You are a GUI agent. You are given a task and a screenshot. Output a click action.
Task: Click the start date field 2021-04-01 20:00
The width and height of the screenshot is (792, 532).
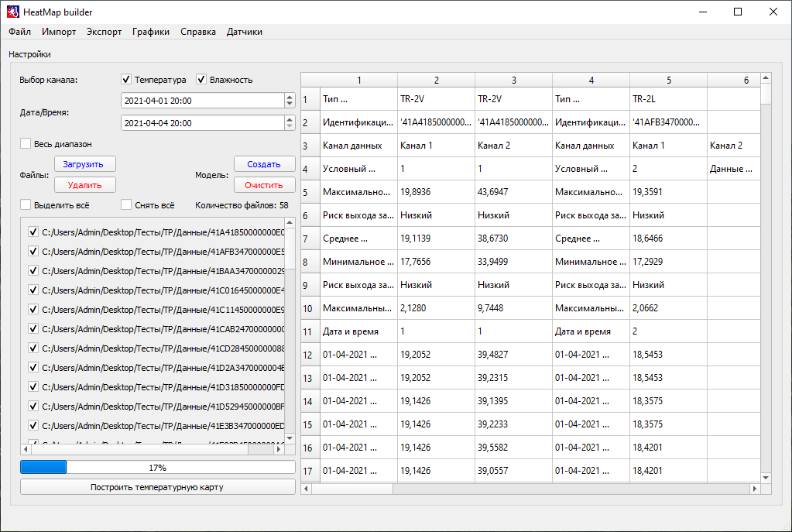coord(203,101)
